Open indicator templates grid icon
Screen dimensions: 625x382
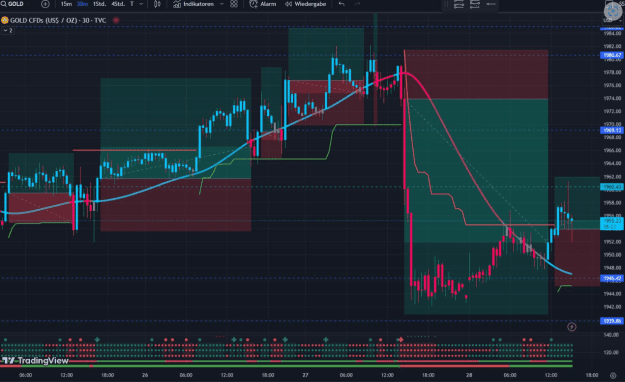pos(234,4)
